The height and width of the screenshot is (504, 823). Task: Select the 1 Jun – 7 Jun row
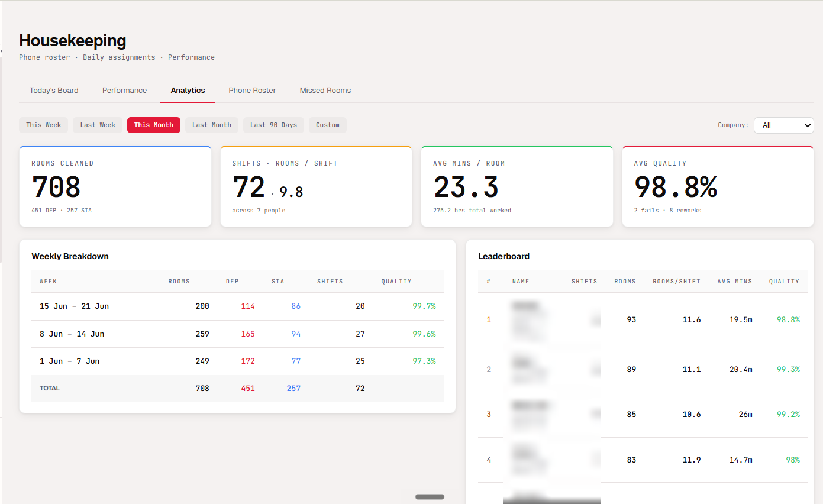pyautogui.click(x=237, y=361)
